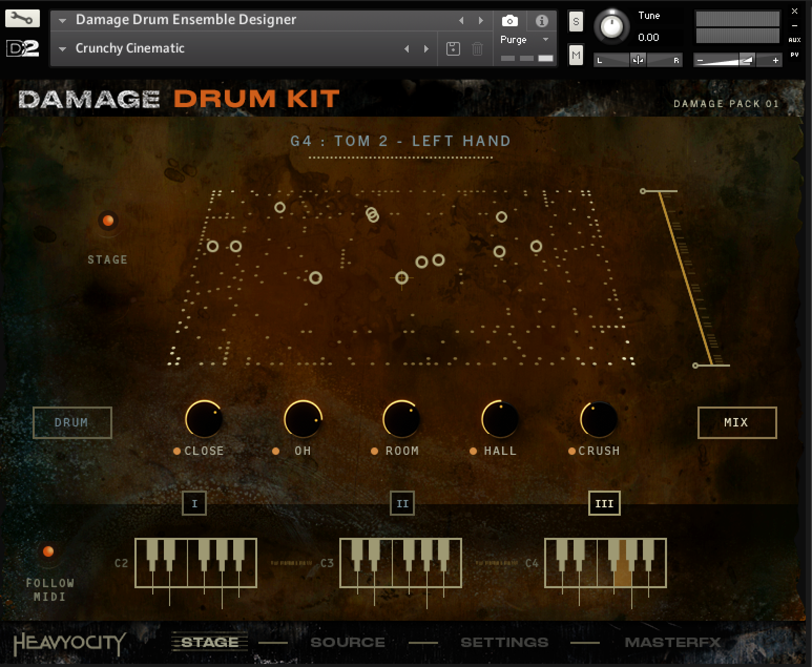Image resolution: width=812 pixels, height=667 pixels.
Task: Toggle the CRUSH mic channel LED
Action: tap(571, 451)
